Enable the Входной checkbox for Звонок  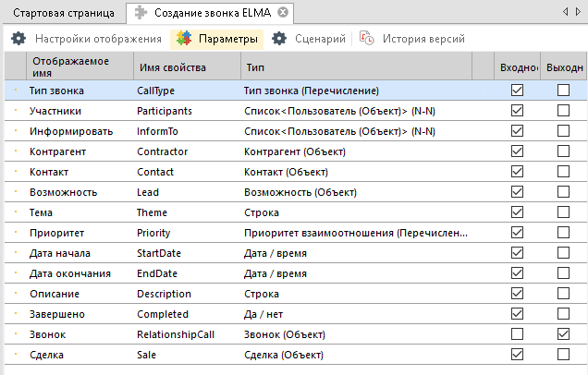[x=517, y=333]
